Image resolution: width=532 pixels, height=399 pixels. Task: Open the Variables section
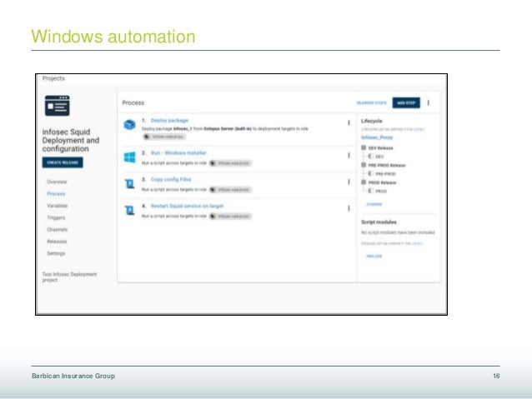coord(57,206)
